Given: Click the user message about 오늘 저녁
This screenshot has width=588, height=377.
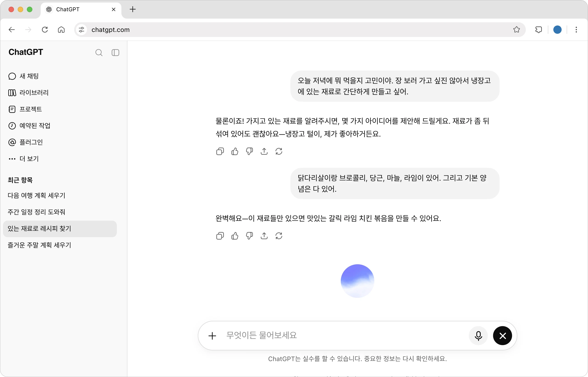Looking at the screenshot, I should 395,86.
